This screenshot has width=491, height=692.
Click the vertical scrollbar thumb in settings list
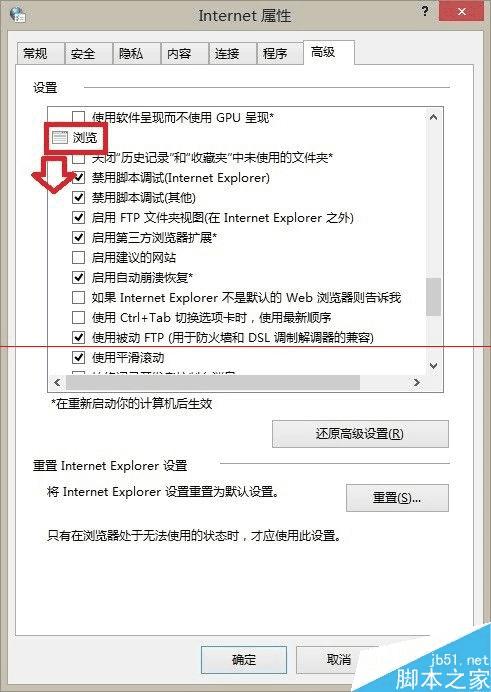coord(433,297)
